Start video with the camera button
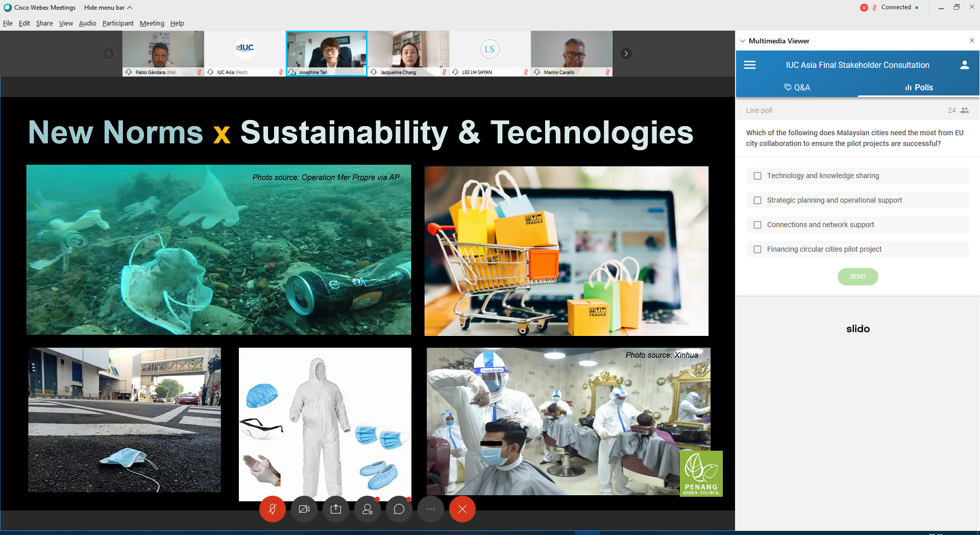The height and width of the screenshot is (535, 980). (304, 509)
